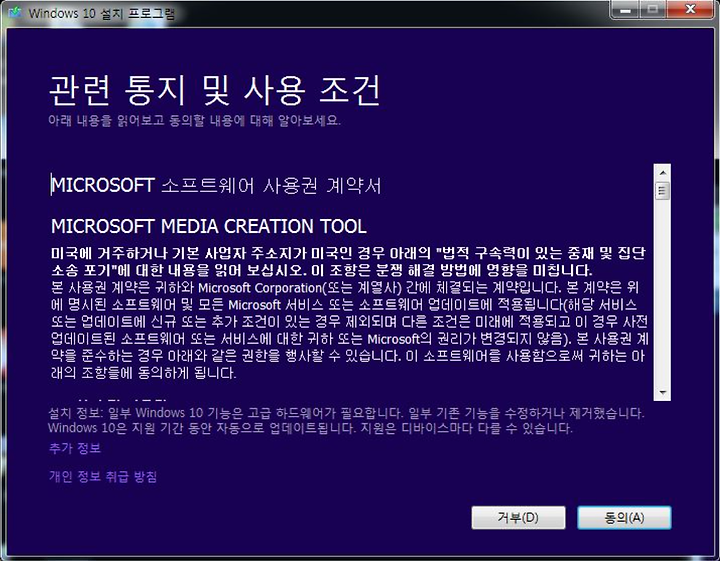Minimize the Windows 10 setup window

pos(625,10)
